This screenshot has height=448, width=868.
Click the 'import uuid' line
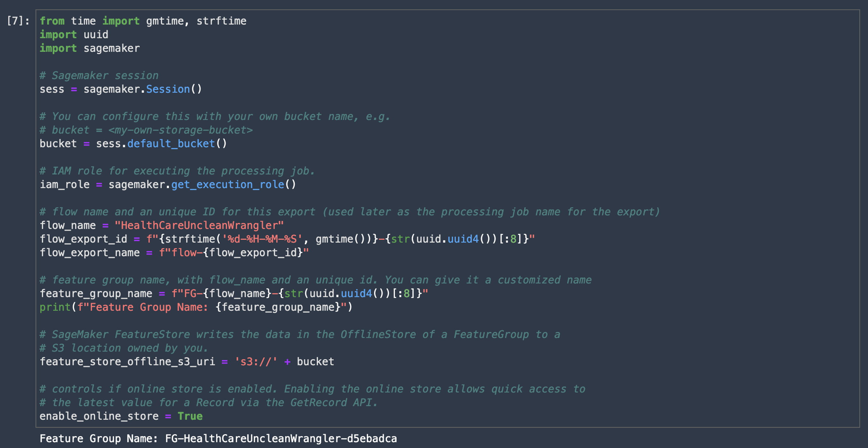(x=74, y=35)
